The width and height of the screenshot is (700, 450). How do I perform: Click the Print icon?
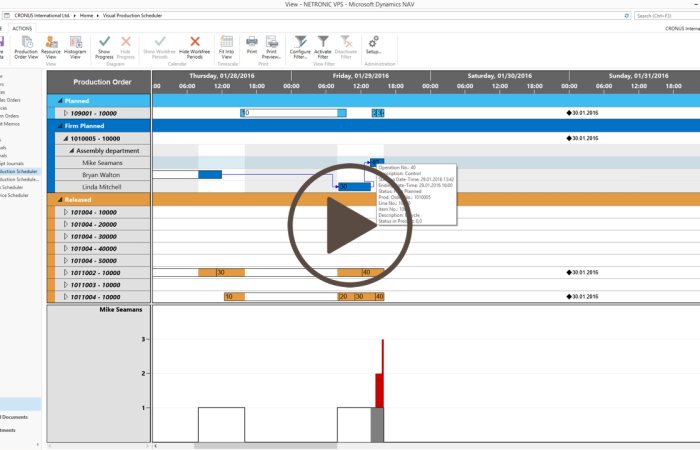click(x=252, y=42)
